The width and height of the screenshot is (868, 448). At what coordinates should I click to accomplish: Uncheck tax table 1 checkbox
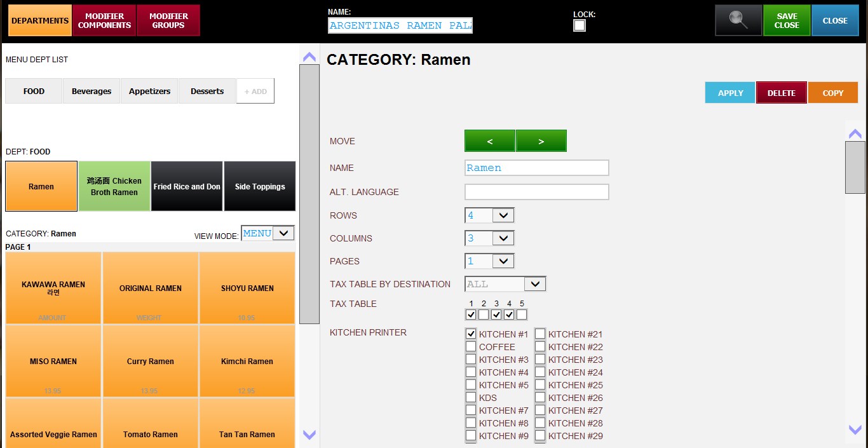point(471,315)
